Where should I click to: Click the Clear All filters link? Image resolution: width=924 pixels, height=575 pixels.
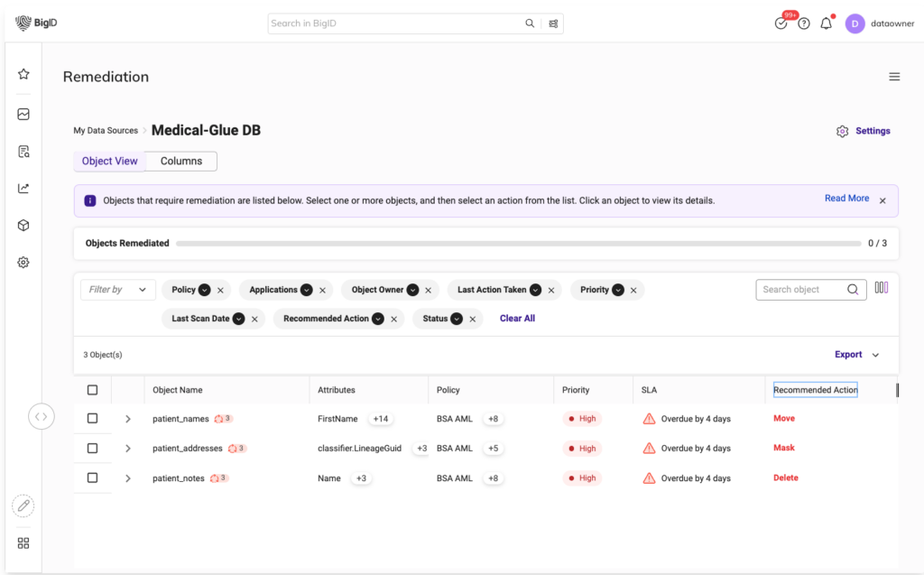click(517, 319)
